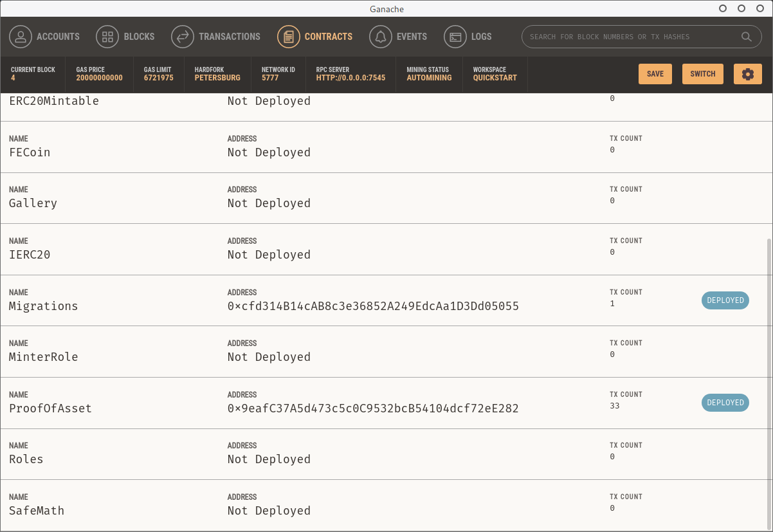
Task: Click the Events bell icon
Action: click(x=381, y=37)
